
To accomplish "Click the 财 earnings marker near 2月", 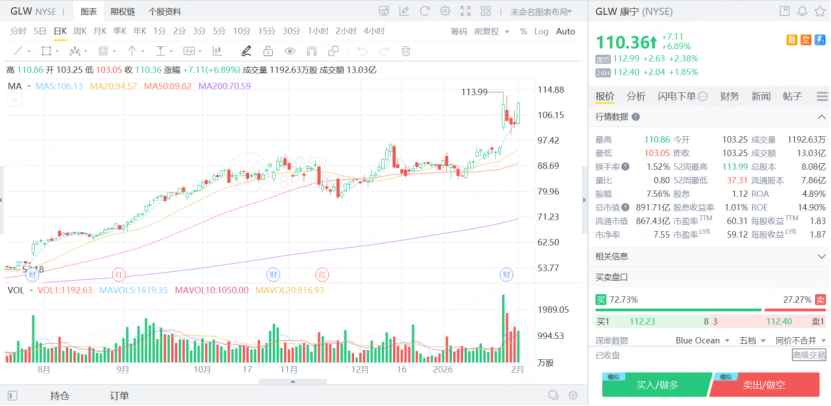I will [507, 275].
